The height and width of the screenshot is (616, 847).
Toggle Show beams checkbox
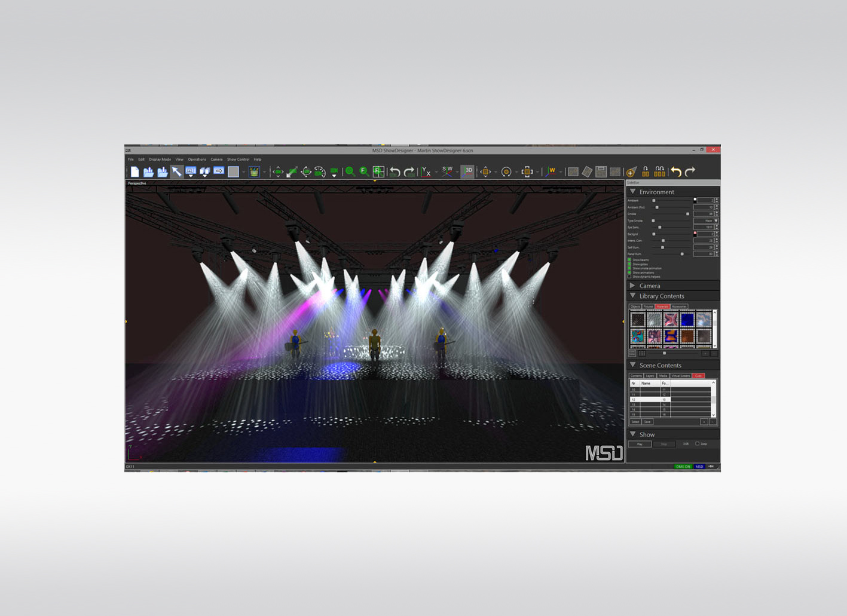[629, 260]
